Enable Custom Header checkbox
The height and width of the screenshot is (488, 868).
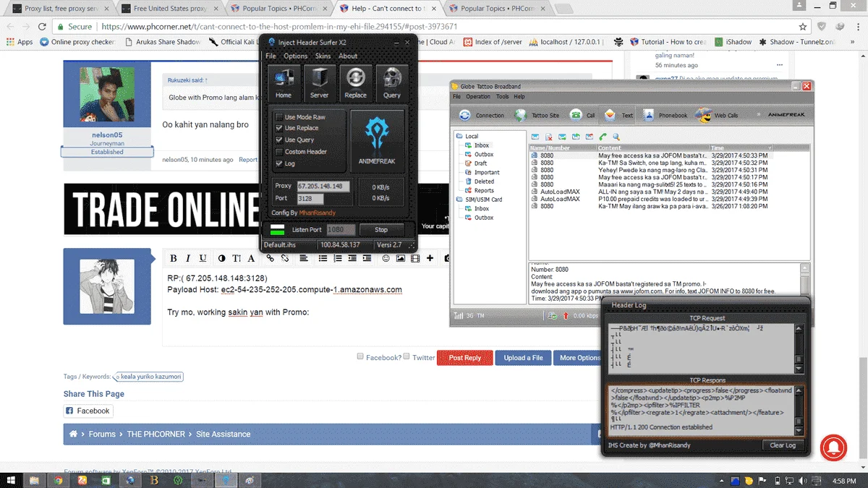[279, 152]
